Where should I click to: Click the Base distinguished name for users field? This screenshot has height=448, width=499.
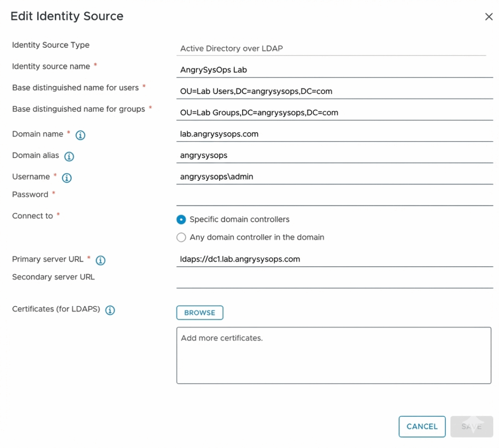334,91
